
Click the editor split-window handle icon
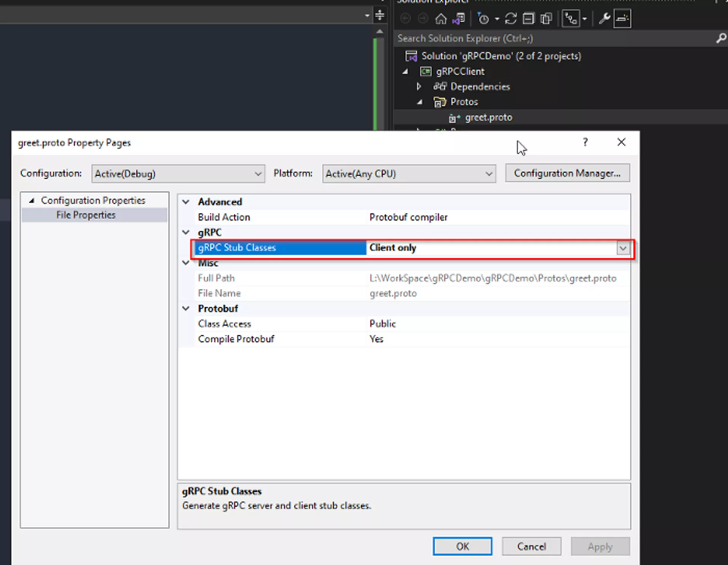coord(380,15)
